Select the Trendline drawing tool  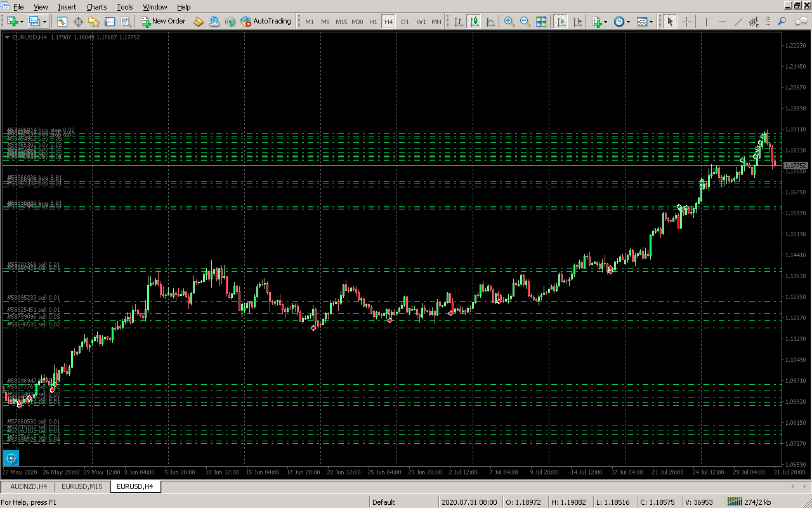tap(738, 22)
